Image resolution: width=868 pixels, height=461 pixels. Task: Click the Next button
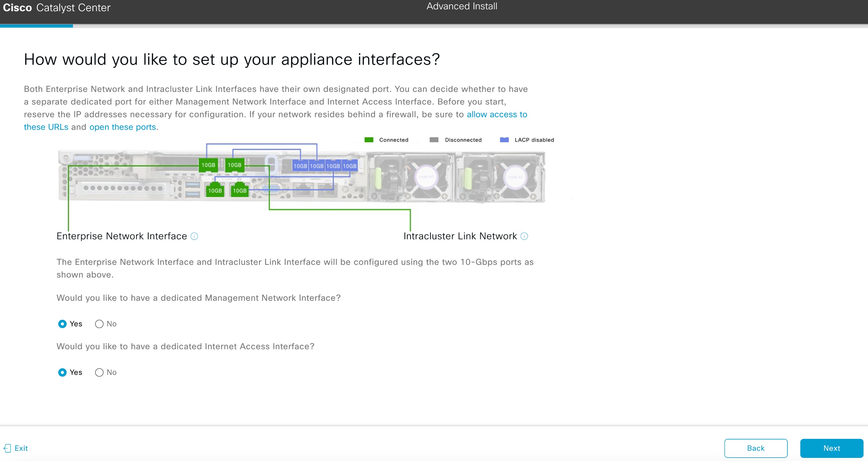(x=831, y=448)
